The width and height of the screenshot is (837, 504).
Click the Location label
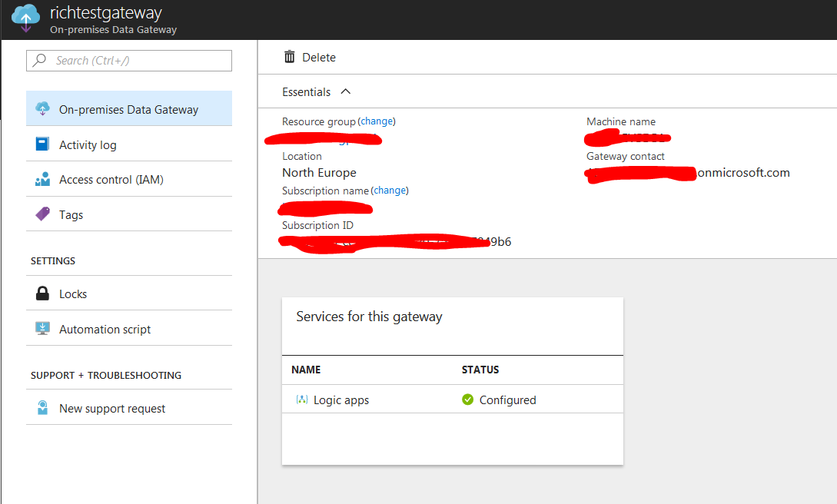coord(302,156)
